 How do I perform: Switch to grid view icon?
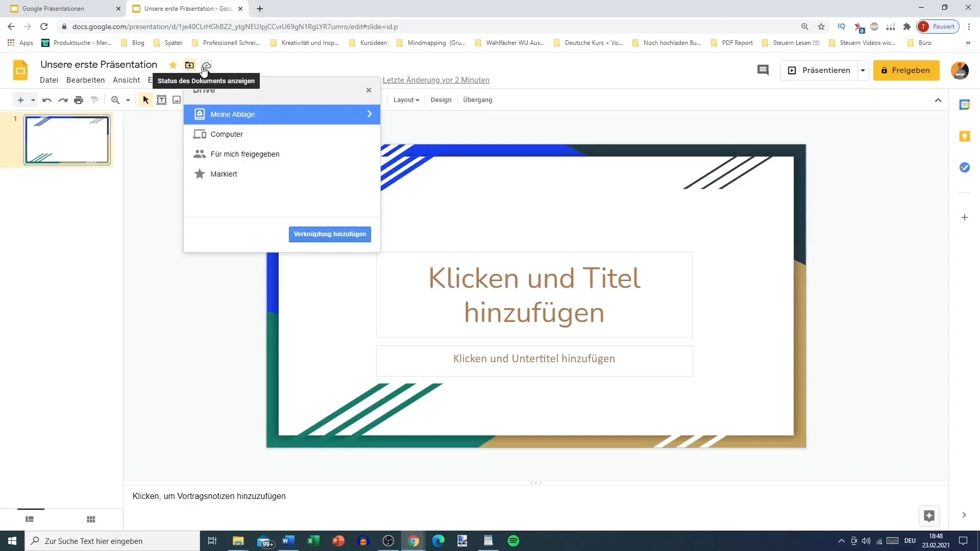click(91, 519)
